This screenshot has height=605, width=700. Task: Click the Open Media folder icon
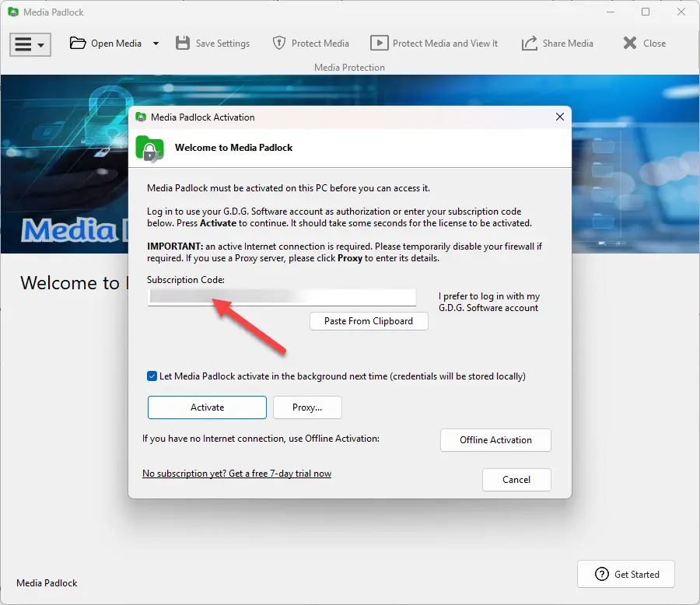pyautogui.click(x=78, y=43)
